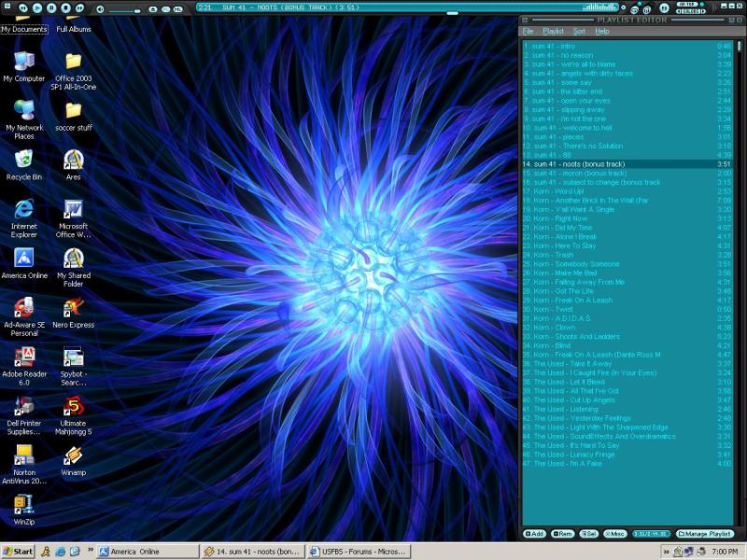The height and width of the screenshot is (560, 747).
Task: Expand the Quick Launch toolbar chevron
Action: click(x=90, y=550)
